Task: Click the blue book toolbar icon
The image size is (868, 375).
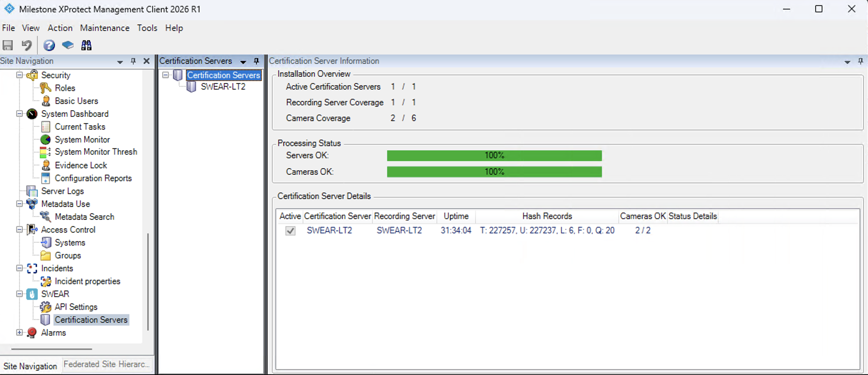Action: pos(68,45)
